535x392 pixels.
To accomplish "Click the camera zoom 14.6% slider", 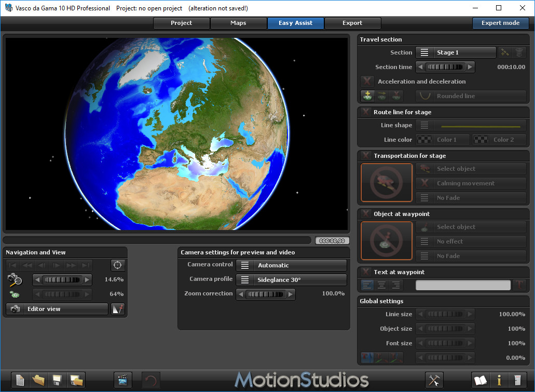I will pos(62,280).
